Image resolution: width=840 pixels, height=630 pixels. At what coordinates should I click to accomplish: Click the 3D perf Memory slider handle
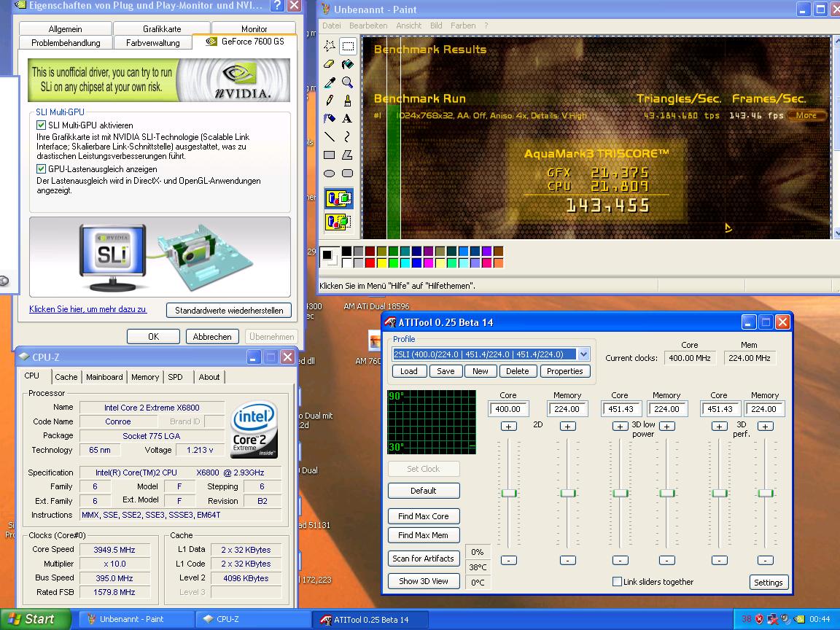point(765,493)
